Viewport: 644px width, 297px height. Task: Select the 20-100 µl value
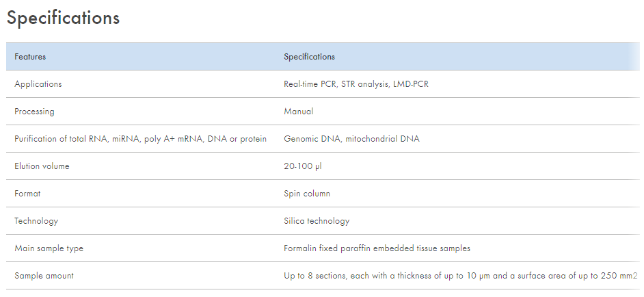(x=303, y=166)
